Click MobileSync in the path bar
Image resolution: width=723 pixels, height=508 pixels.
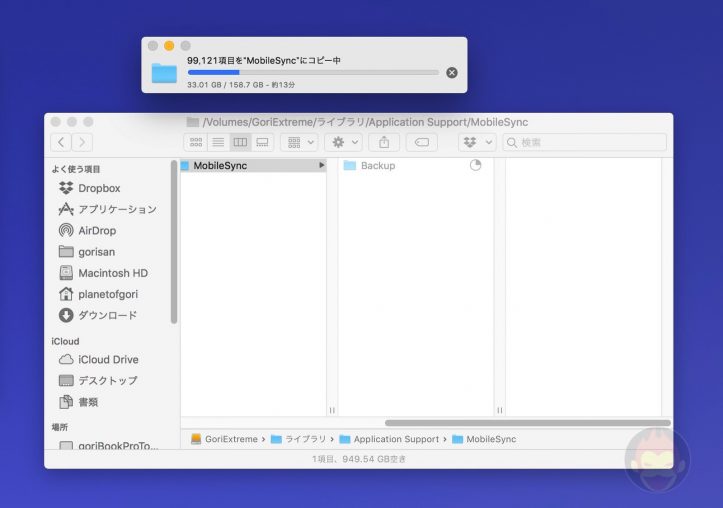(x=485, y=439)
